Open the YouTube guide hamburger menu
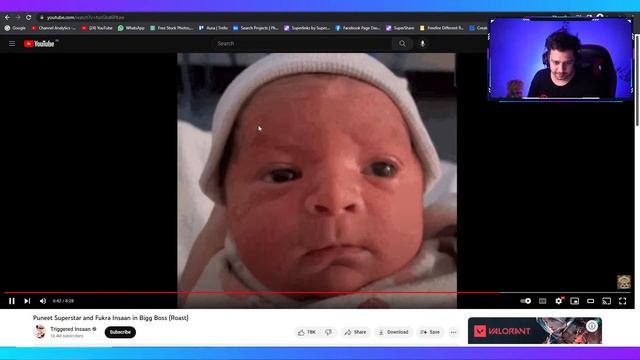The height and width of the screenshot is (360, 640). 12,44
